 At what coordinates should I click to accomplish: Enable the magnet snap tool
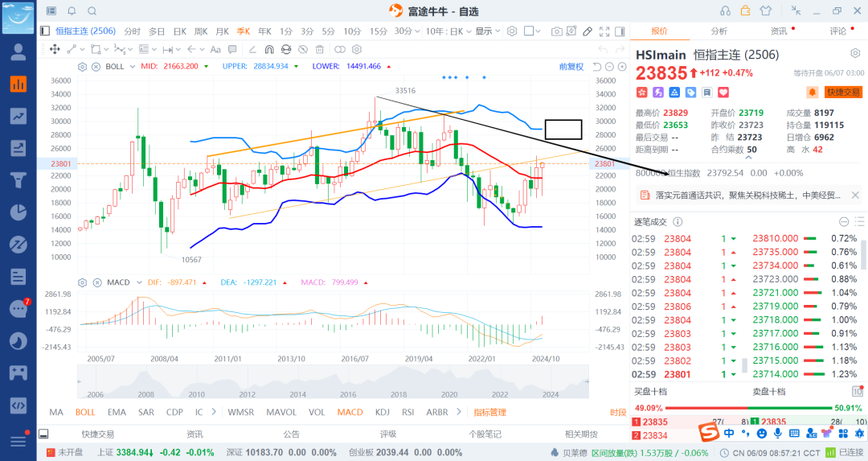tap(269, 49)
